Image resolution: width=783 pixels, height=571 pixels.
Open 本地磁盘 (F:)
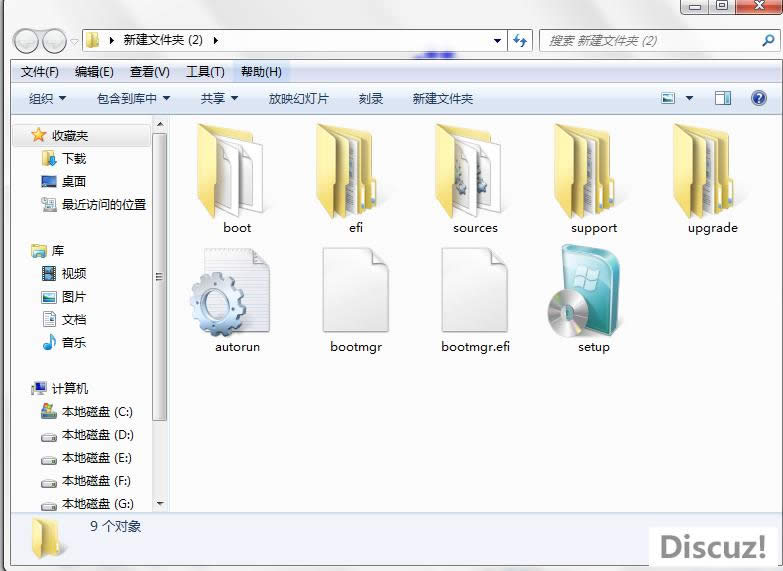86,481
